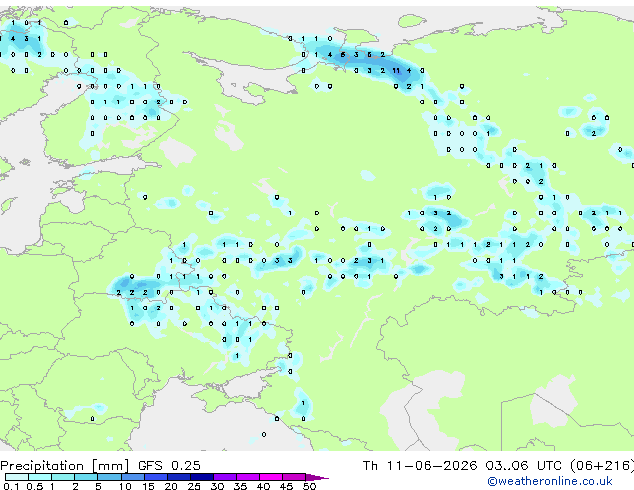634x490 pixels.
Task: Click the 5–10 mm blue legend swatch
Action: pos(109,477)
